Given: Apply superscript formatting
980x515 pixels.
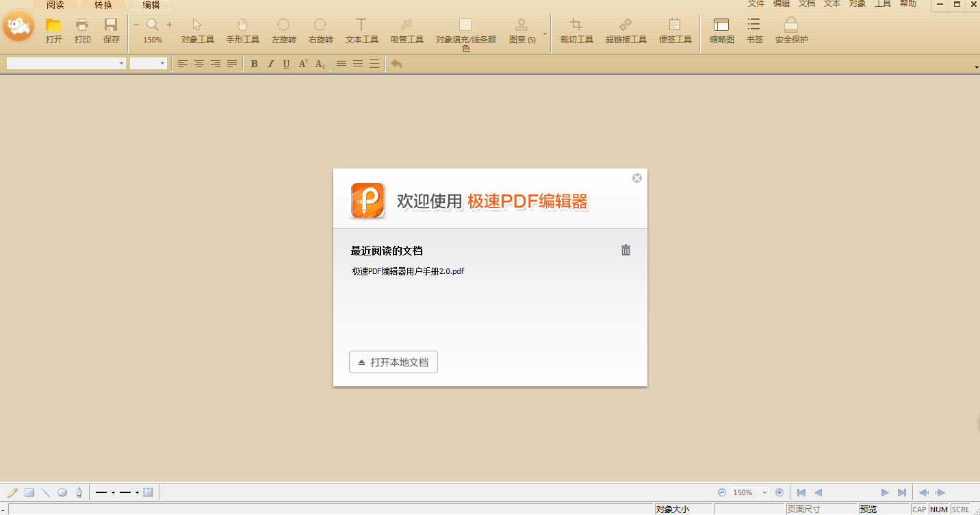Looking at the screenshot, I should click(x=303, y=64).
